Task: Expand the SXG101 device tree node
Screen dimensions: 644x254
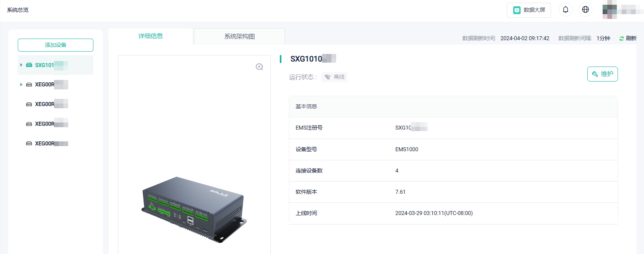Action: pos(21,65)
